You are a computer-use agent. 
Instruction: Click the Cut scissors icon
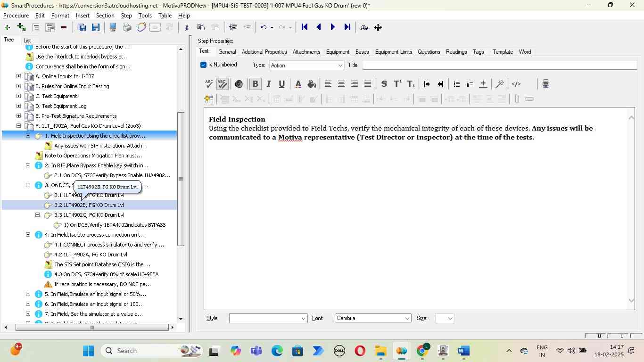[187, 27]
